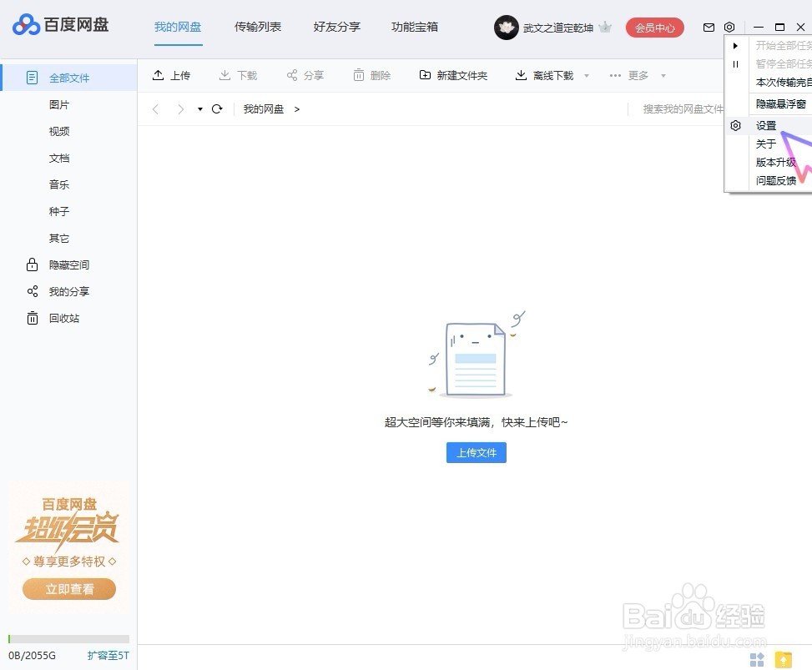Viewport: 812px width, 670px height.
Task: Open the 上传 (Upload) toolbar icon
Action: coord(172,75)
